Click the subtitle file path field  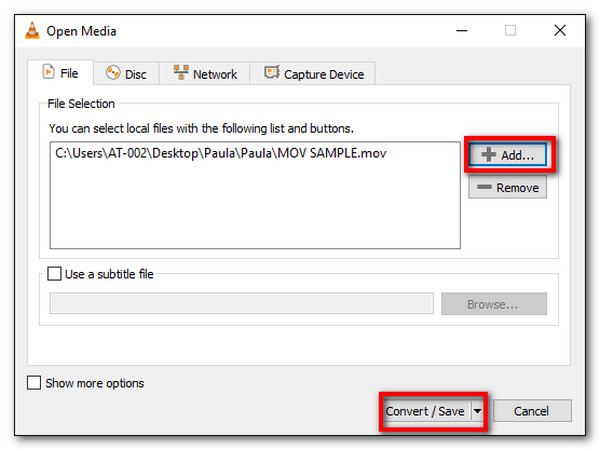(241, 304)
